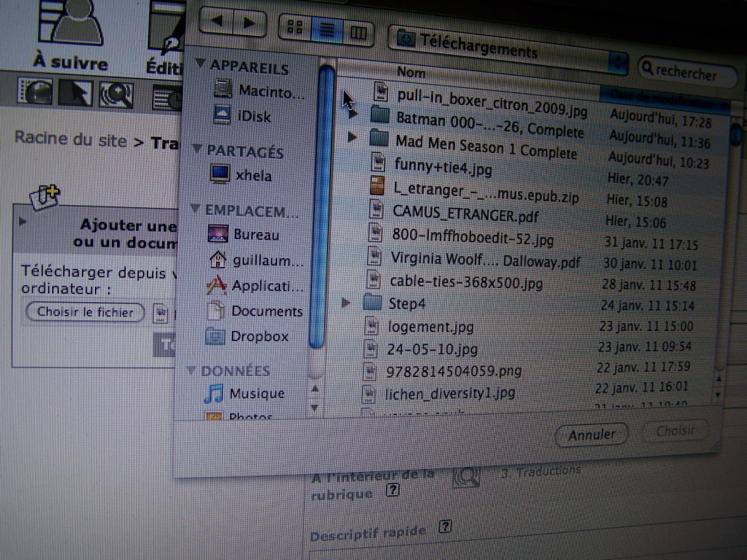
Task: Click Annuler to cancel the file dialog
Action: tap(592, 435)
